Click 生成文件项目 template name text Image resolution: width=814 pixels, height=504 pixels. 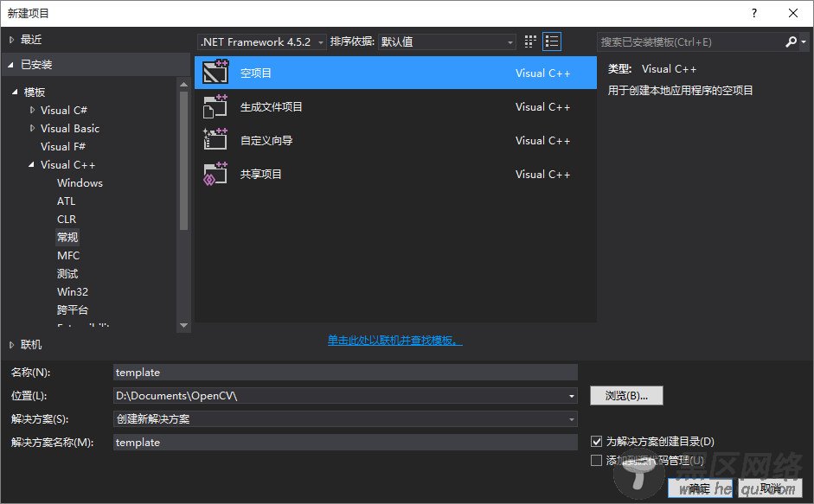tap(271, 107)
